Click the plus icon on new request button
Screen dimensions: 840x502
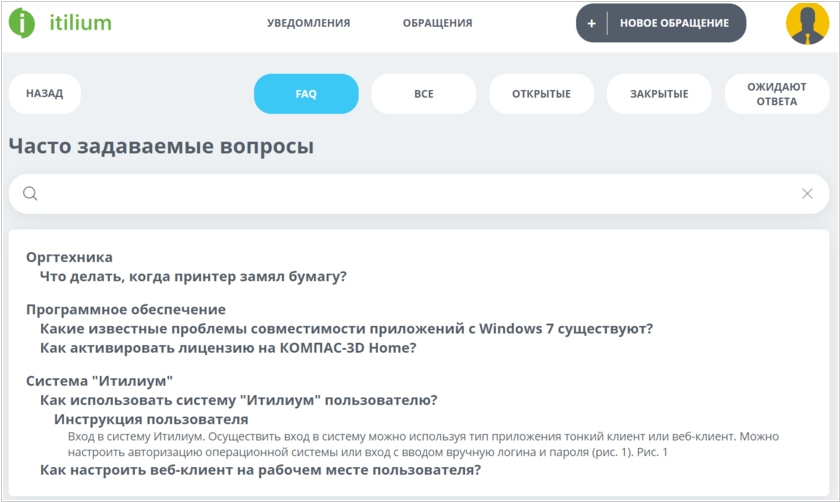(x=591, y=24)
